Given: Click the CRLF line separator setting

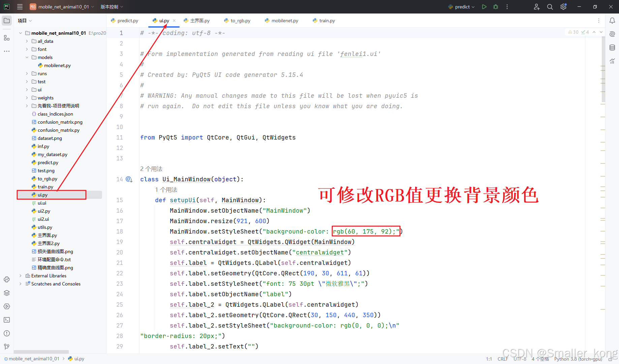Looking at the screenshot, I should click(503, 359).
